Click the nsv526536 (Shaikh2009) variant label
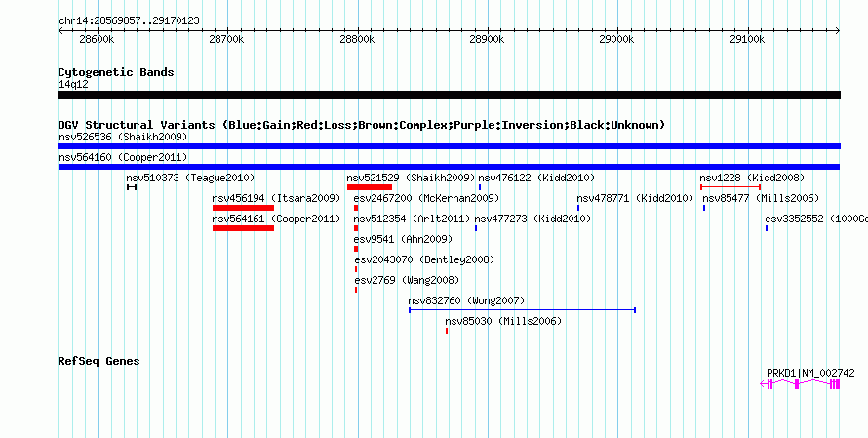This screenshot has width=868, height=438. pos(123,137)
